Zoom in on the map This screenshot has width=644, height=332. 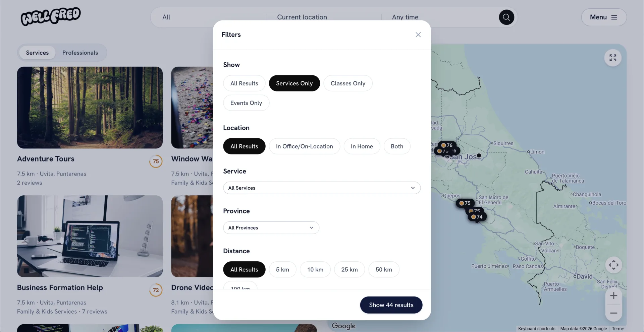(x=613, y=296)
